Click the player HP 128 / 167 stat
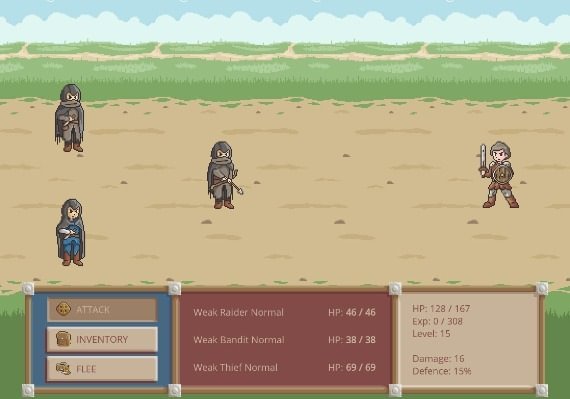Screen dimensions: 570x399 [441, 309]
